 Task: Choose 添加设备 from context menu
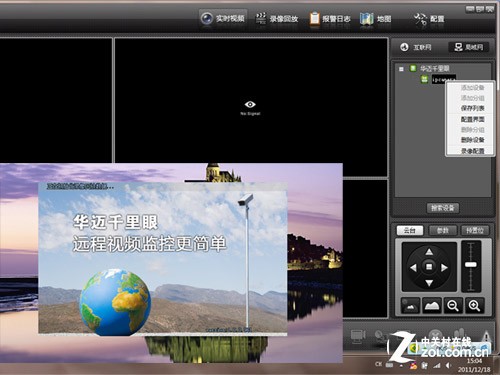[x=472, y=88]
